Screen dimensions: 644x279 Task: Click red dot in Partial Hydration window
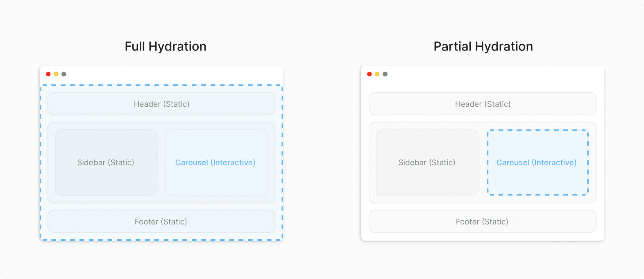370,74
